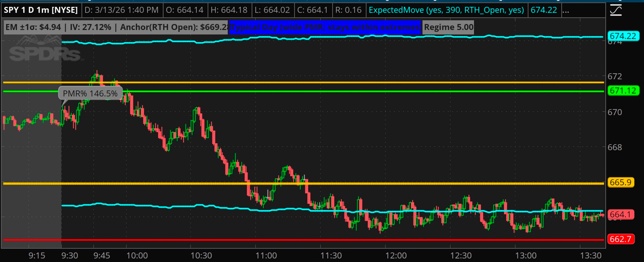Click the cyan 674.22 price axis tag
644x262 pixels.
pos(623,36)
